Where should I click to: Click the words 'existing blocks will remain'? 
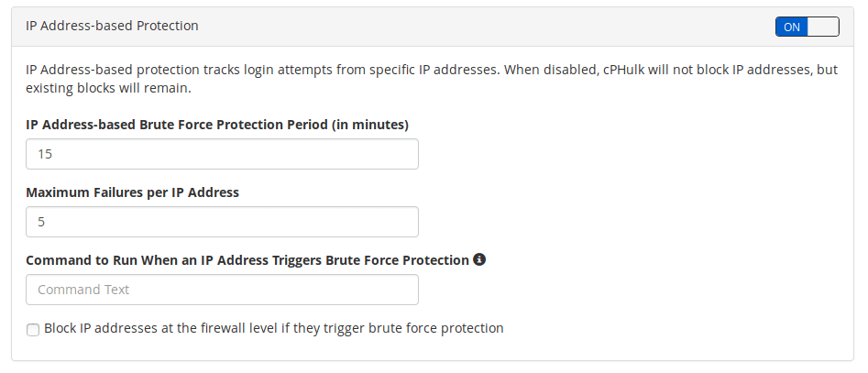click(108, 88)
